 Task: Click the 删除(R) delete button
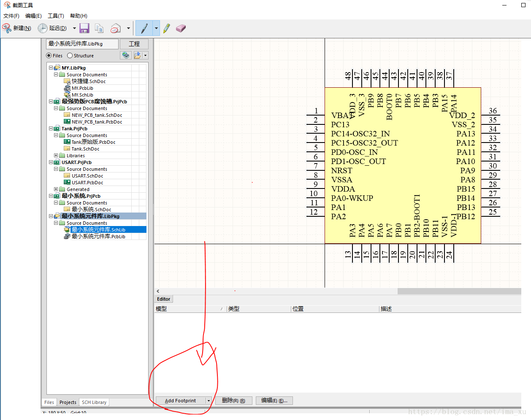(233, 401)
